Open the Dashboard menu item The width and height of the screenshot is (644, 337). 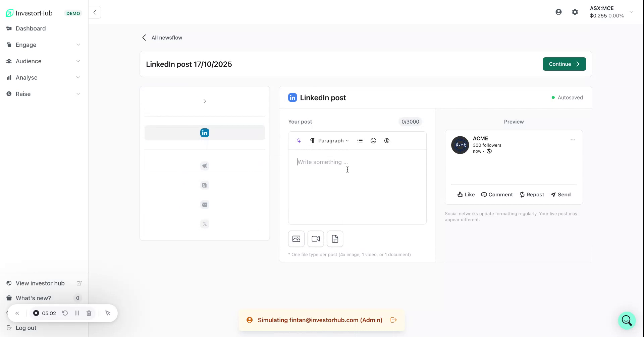point(31,28)
